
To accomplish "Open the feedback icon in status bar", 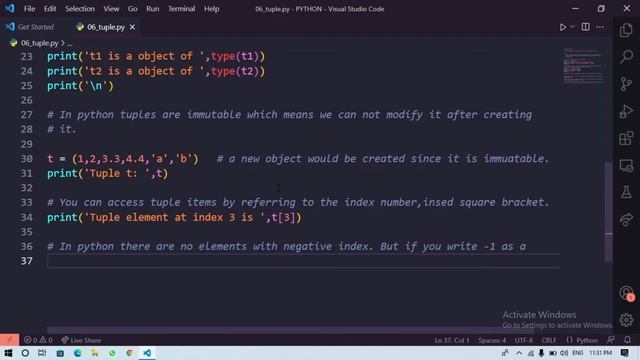I will click(611, 340).
